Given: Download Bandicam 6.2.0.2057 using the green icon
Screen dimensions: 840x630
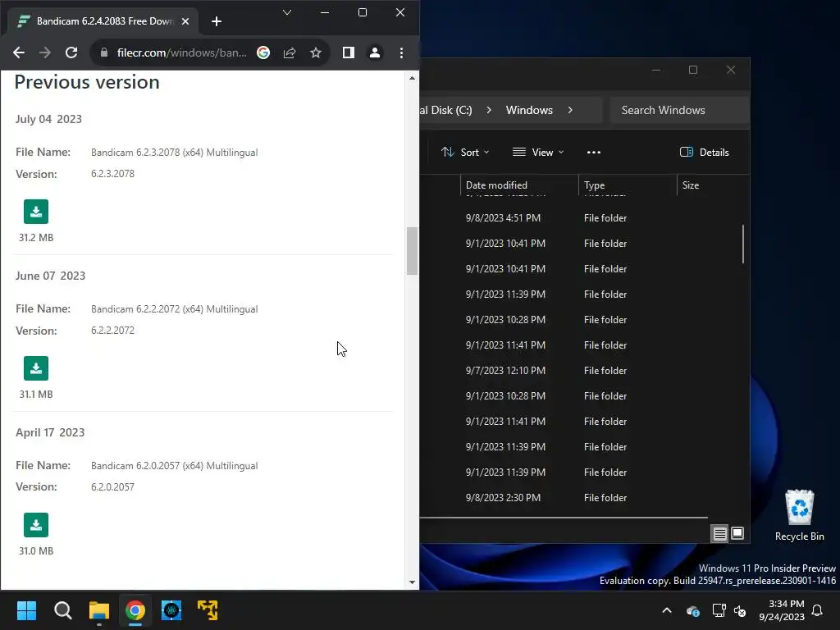Looking at the screenshot, I should point(36,525).
